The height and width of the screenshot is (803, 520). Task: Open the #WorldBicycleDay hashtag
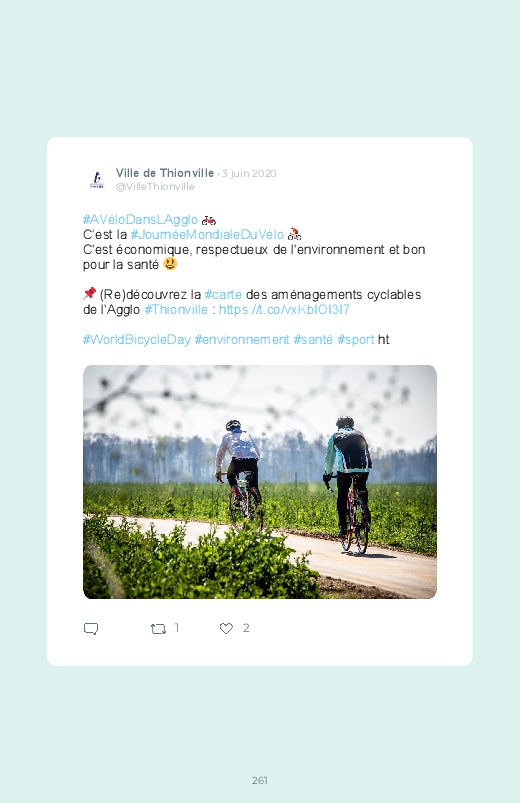137,340
